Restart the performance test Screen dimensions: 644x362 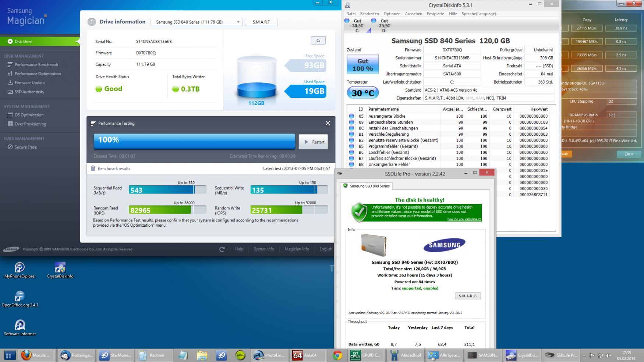coord(313,142)
